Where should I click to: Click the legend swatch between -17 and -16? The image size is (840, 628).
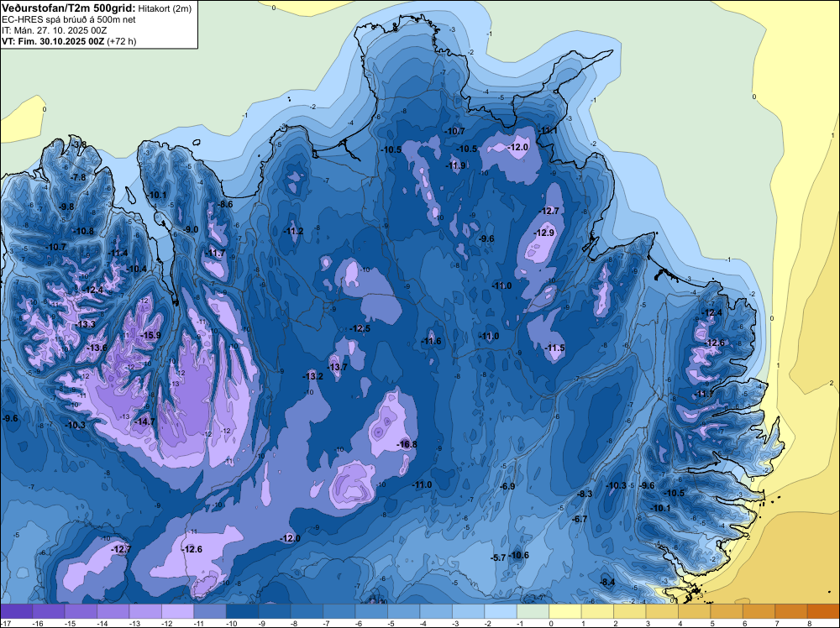click(x=17, y=611)
